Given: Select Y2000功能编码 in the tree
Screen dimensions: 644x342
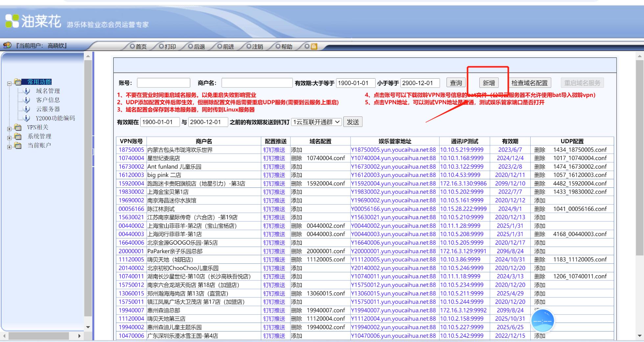Looking at the screenshot, I should [55, 118].
